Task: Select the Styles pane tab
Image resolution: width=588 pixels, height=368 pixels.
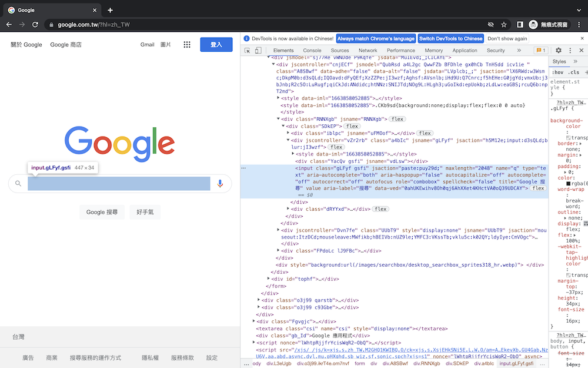Action: (559, 61)
